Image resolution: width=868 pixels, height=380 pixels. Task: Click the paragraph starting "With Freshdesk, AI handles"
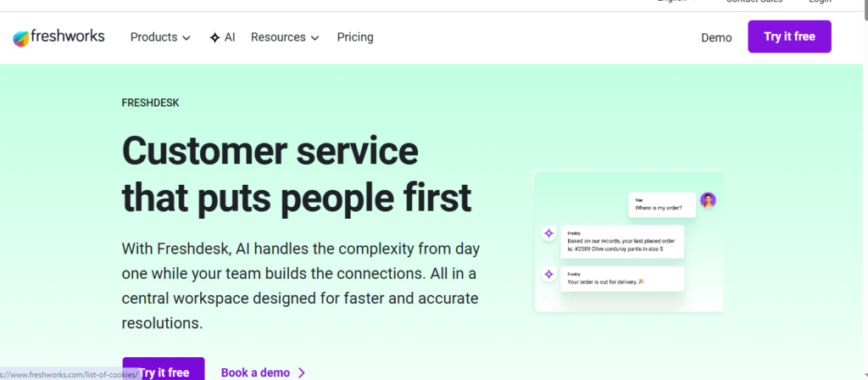(x=301, y=286)
